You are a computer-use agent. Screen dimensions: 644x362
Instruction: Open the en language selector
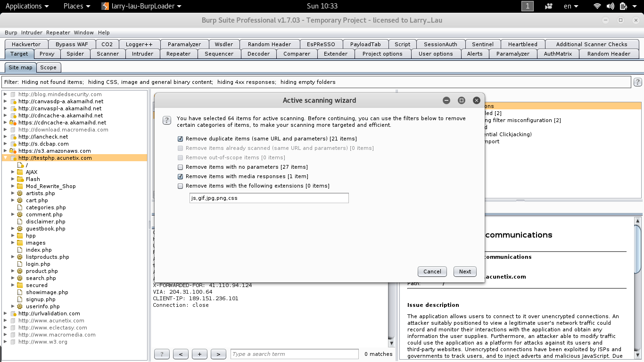coord(570,6)
